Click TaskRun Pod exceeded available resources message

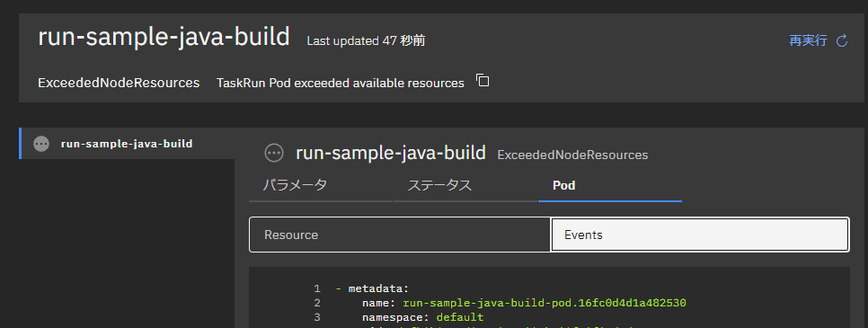340,83
